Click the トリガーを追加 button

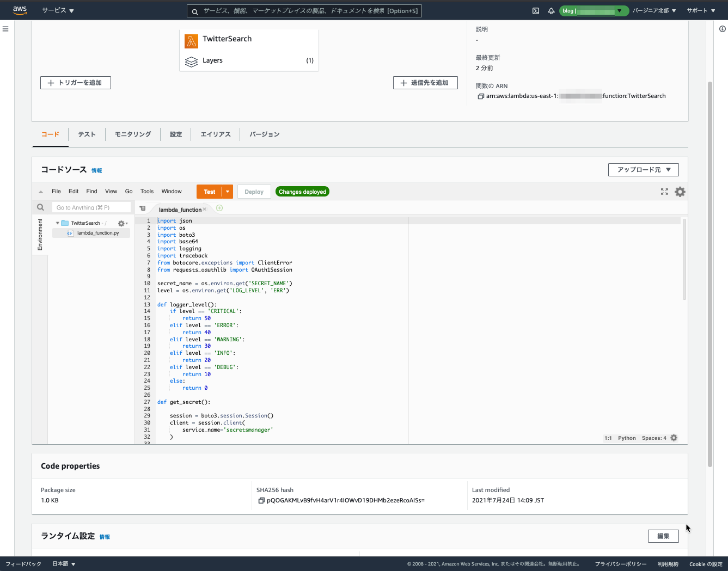click(x=76, y=83)
